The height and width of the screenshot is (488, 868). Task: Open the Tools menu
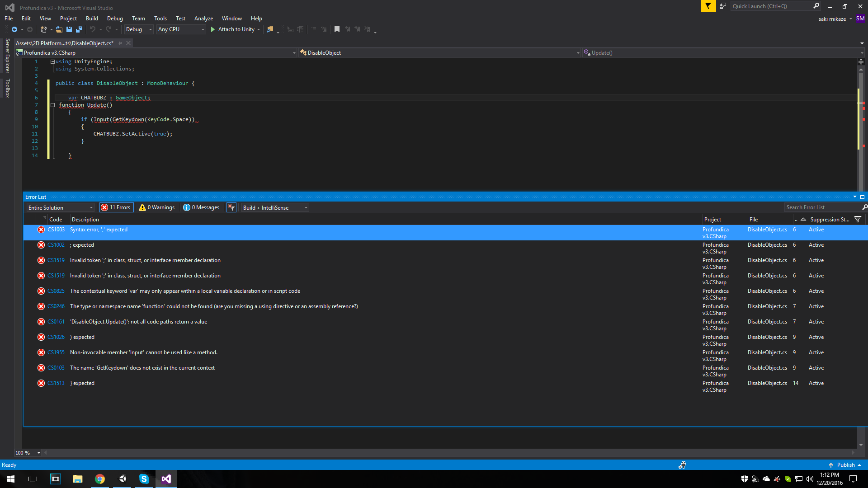[x=160, y=19]
